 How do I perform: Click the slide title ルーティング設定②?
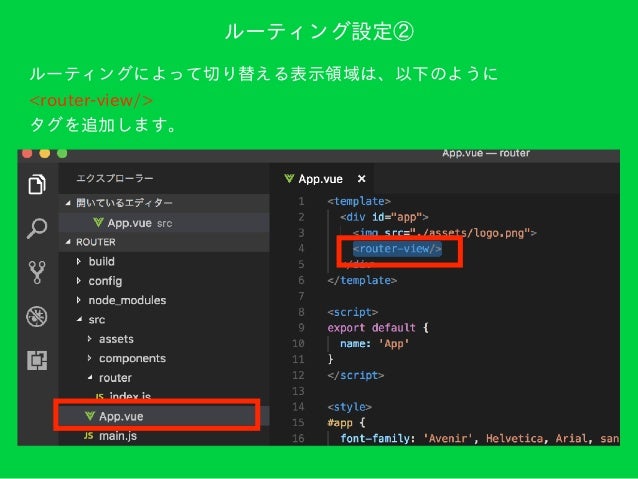coord(319,31)
